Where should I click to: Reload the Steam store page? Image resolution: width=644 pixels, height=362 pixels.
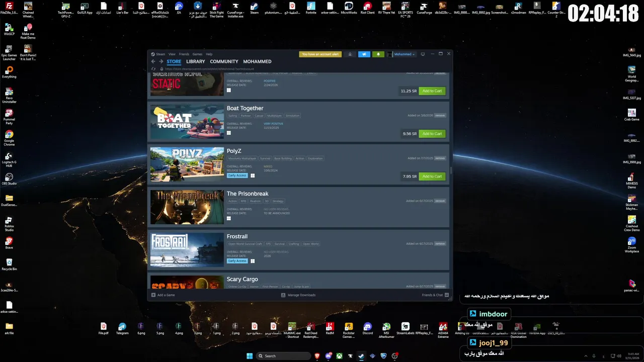tap(153, 69)
